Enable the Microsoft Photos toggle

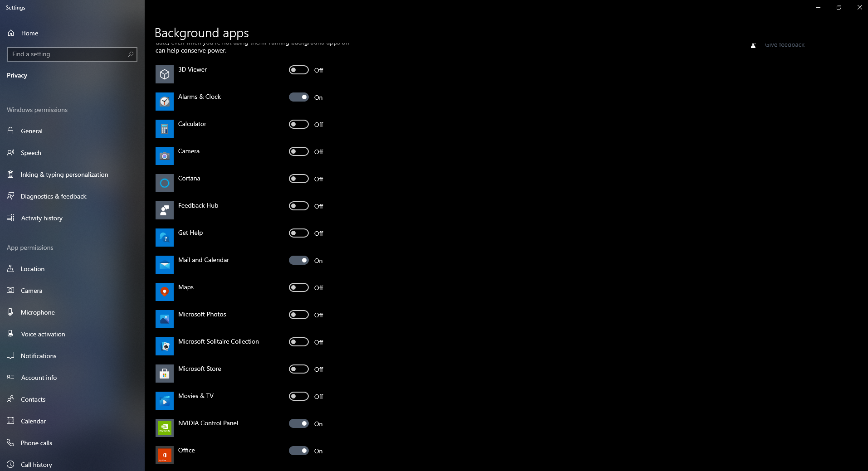(x=299, y=315)
